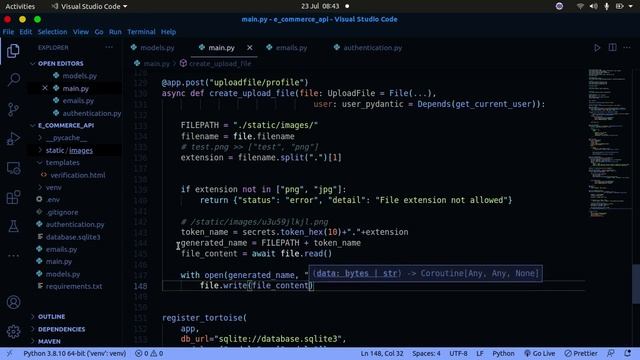Change the Python language mode
Screen dimensions: 640x360
point(503,353)
